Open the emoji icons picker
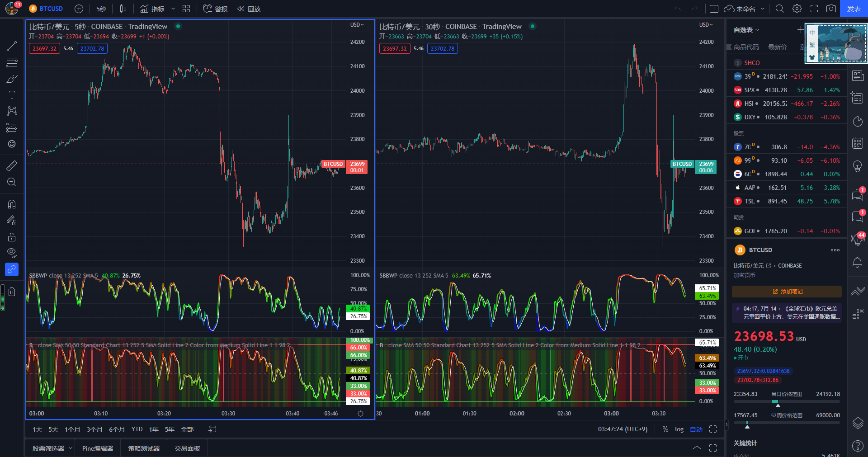 coord(12,144)
